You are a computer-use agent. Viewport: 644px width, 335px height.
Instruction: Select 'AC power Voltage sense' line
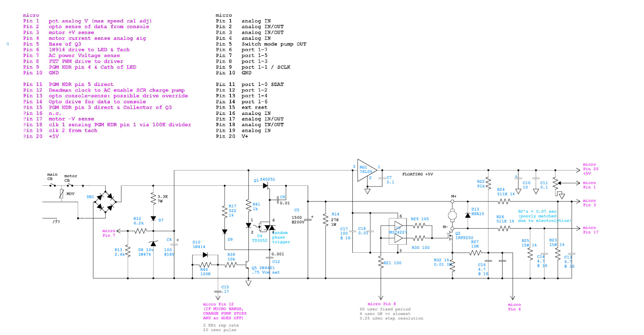point(85,56)
